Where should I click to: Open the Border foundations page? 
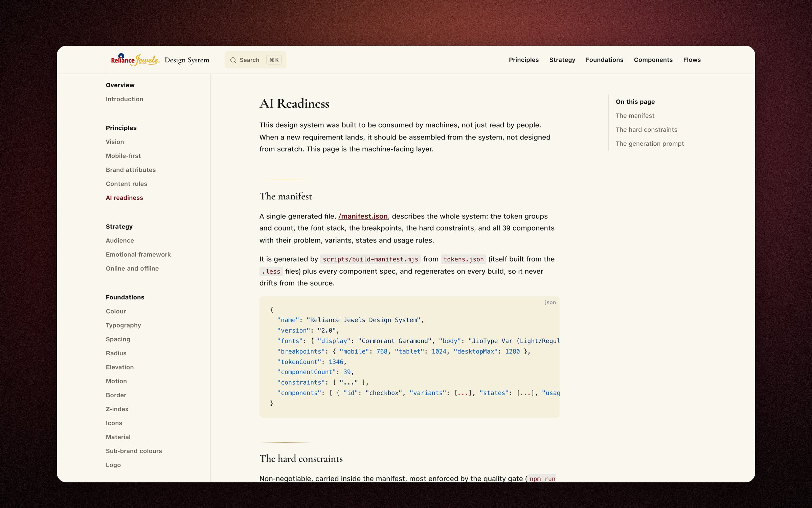click(x=116, y=395)
